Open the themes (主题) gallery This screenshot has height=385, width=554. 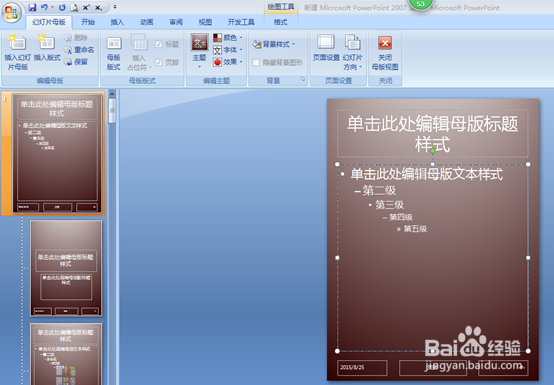tap(200, 51)
